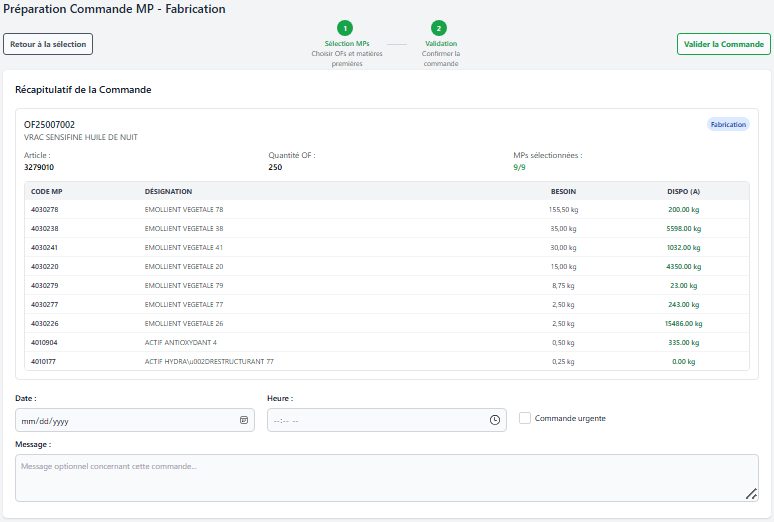The width and height of the screenshot is (774, 522).
Task: Click step 1 circle Sélection MPs
Action: [345, 28]
